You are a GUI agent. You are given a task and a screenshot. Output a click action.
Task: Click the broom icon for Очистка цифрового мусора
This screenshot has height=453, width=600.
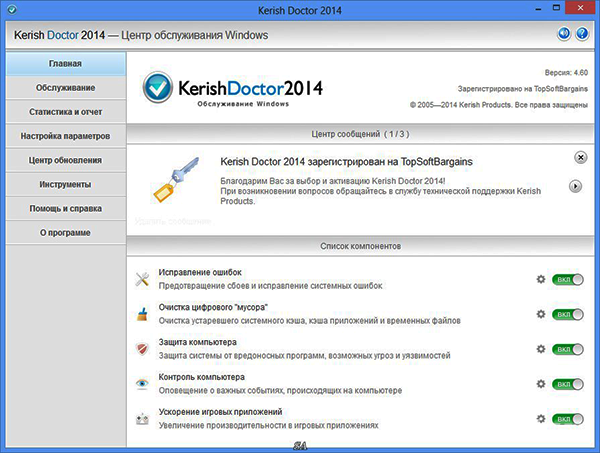click(x=142, y=314)
